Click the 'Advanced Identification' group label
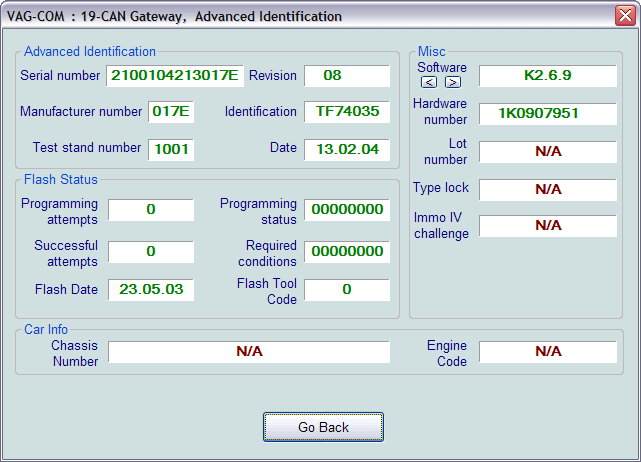 coord(90,52)
